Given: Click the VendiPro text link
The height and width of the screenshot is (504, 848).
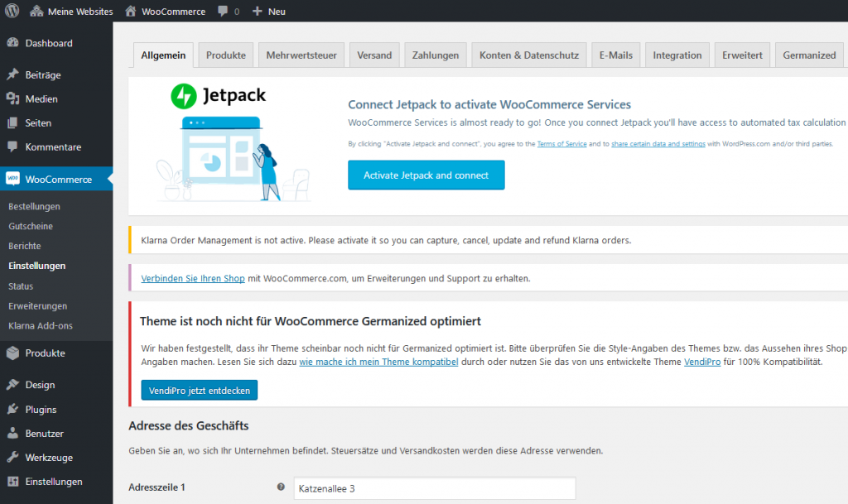Looking at the screenshot, I should coord(702,362).
